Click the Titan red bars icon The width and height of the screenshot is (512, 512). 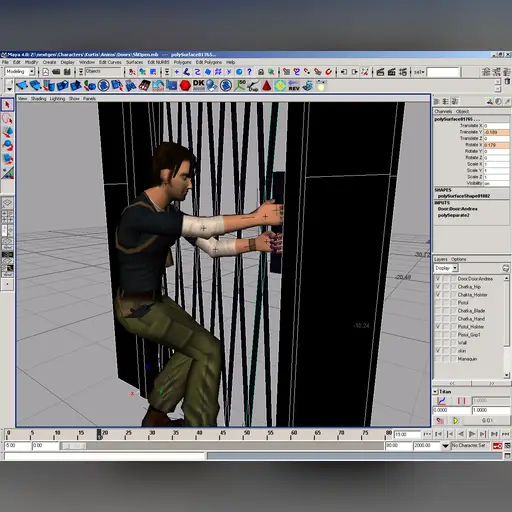pyautogui.click(x=462, y=401)
